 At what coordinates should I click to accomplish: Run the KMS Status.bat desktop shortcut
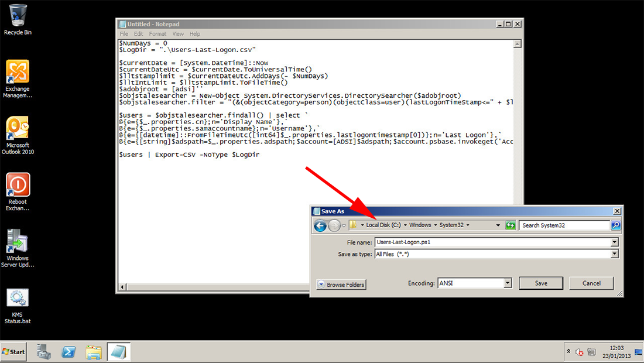pos(18,299)
